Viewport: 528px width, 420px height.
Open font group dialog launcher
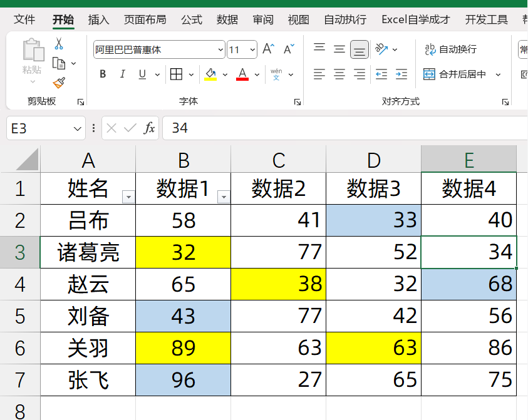[298, 102]
